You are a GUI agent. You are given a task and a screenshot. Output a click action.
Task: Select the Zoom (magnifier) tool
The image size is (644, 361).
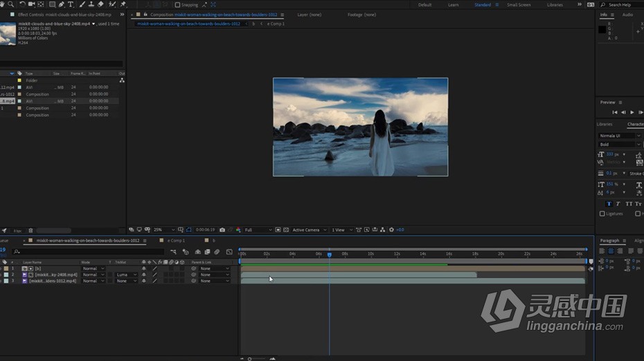click(10, 4)
